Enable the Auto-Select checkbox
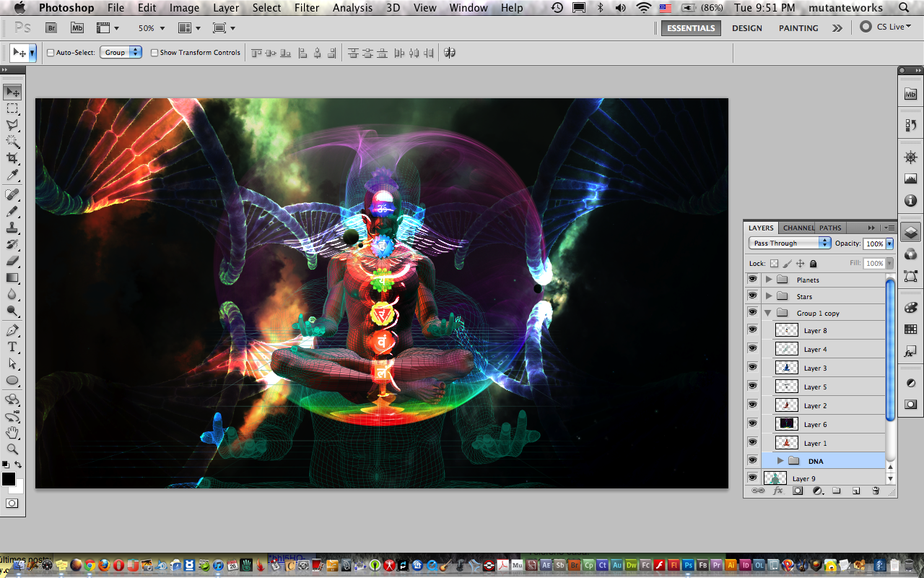Image resolution: width=924 pixels, height=578 pixels. 51,53
